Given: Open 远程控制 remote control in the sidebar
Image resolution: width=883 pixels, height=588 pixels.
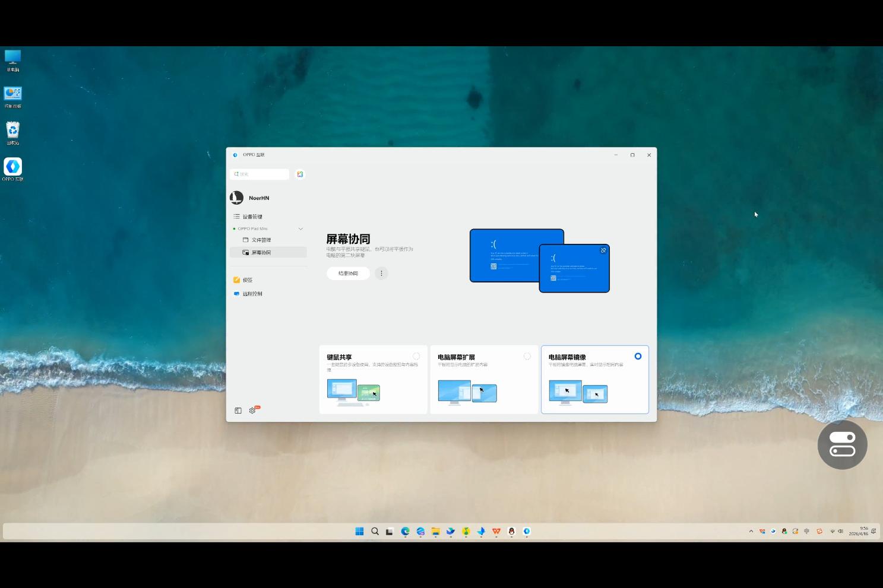Looking at the screenshot, I should coord(252,294).
